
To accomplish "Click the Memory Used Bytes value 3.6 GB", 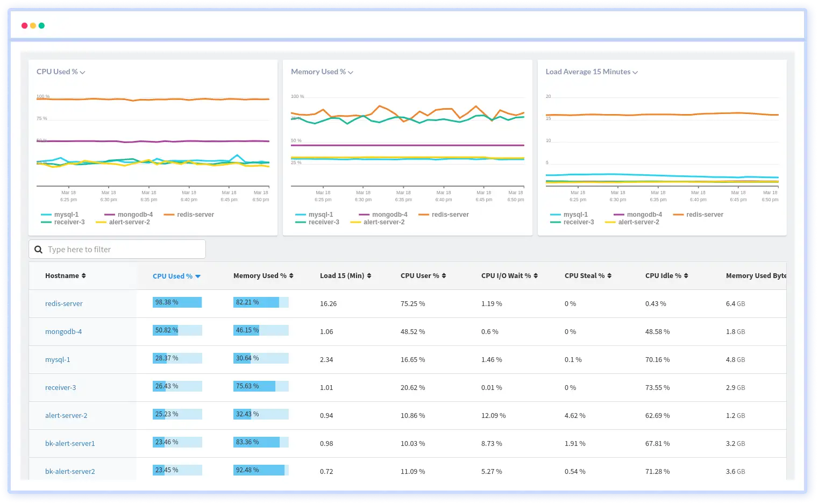I will pyautogui.click(x=735, y=472).
